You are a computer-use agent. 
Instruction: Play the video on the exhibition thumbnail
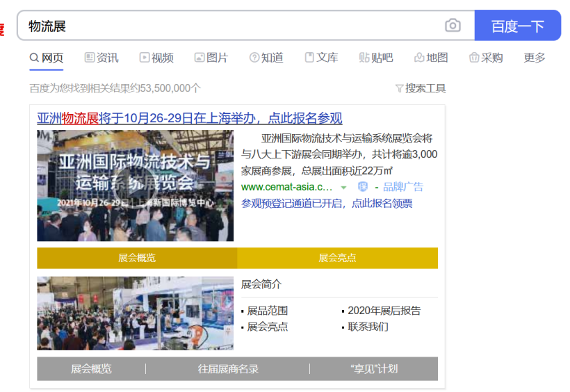[136, 186]
